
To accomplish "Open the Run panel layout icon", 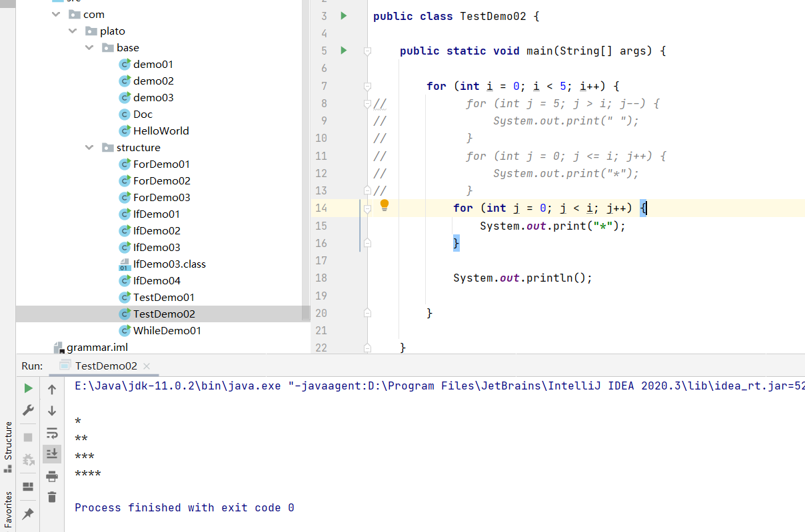I will coord(28,487).
